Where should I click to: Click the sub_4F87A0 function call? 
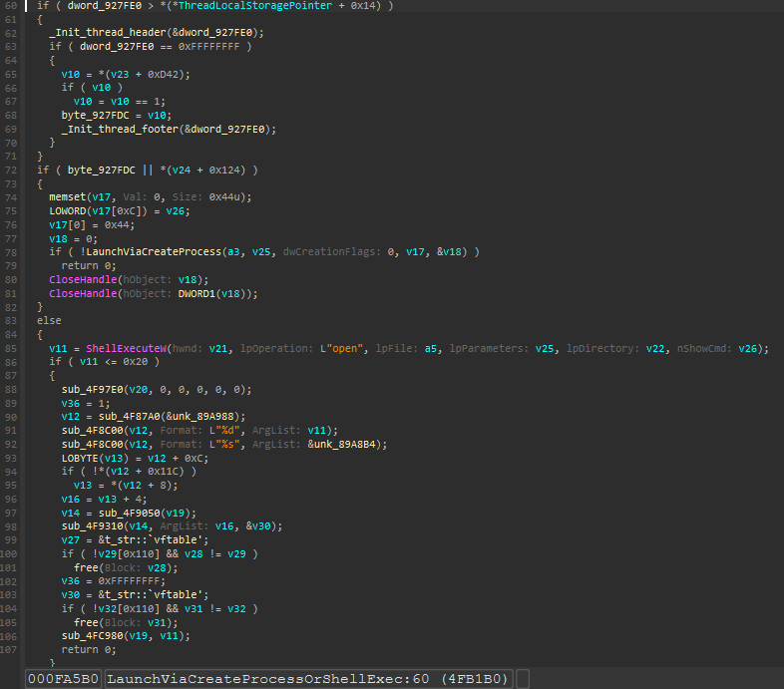coord(130,417)
